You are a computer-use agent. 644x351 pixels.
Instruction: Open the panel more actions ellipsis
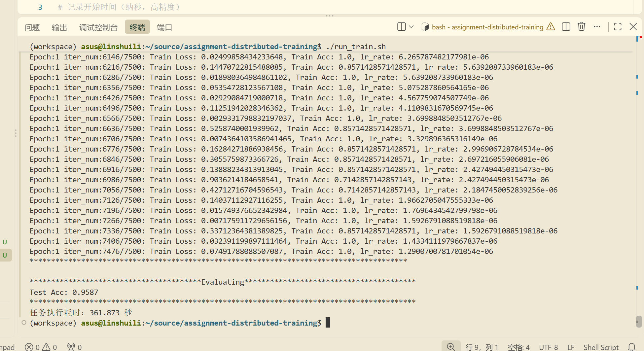pos(597,27)
